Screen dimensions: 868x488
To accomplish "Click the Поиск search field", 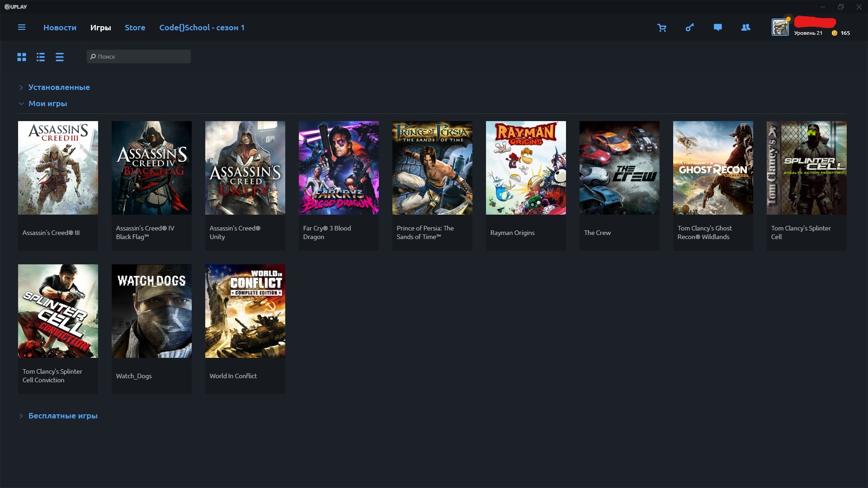I will coord(139,56).
